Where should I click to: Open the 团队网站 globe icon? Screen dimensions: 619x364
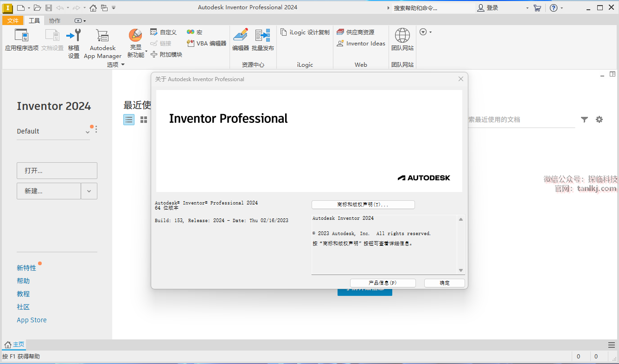[x=402, y=36]
